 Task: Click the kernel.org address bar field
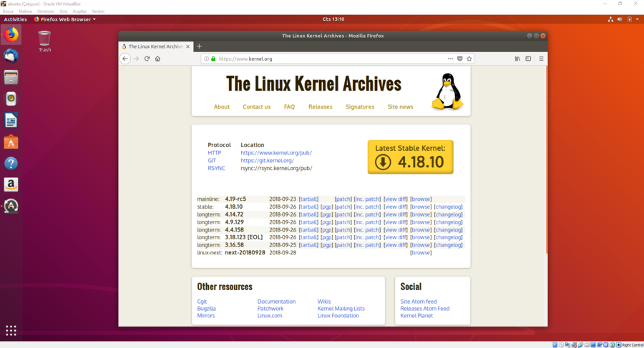(x=322, y=59)
